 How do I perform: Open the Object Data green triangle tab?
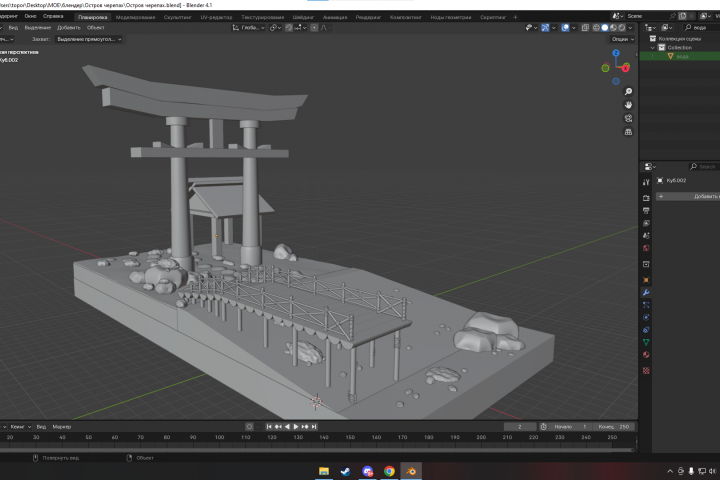[x=646, y=342]
